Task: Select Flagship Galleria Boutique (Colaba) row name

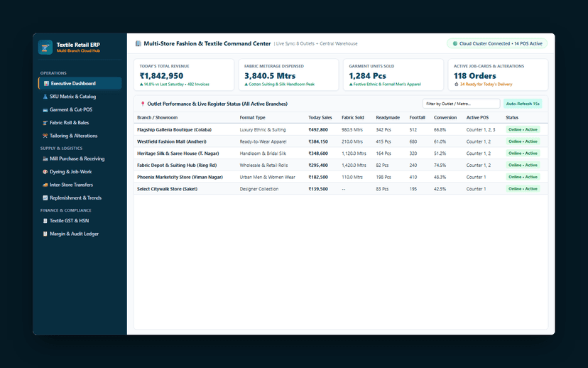Action: [x=175, y=130]
